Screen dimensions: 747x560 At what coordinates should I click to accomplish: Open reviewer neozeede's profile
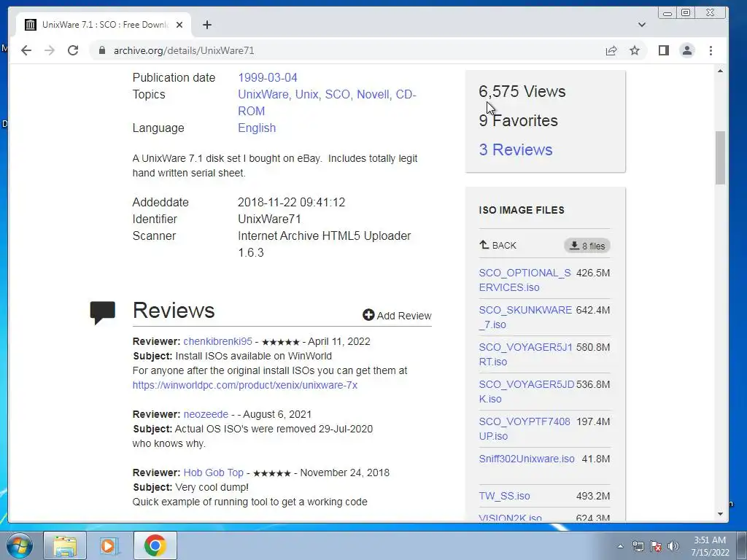pyautogui.click(x=205, y=414)
